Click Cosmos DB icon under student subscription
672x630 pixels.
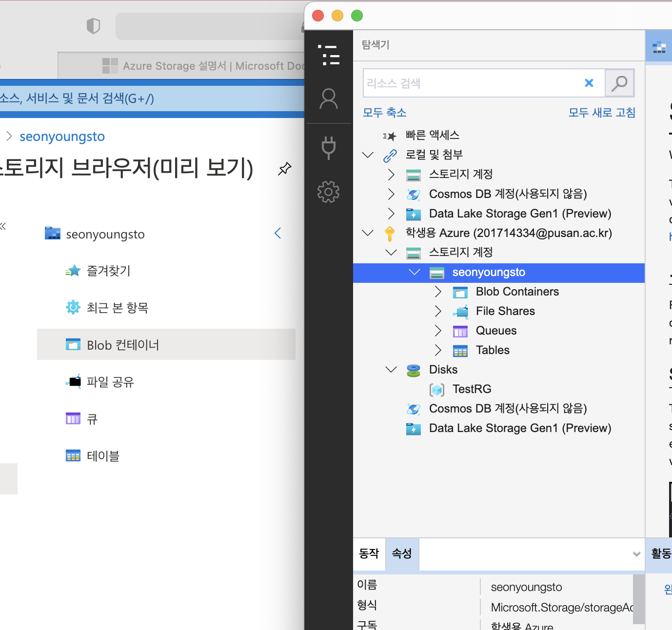click(x=414, y=409)
